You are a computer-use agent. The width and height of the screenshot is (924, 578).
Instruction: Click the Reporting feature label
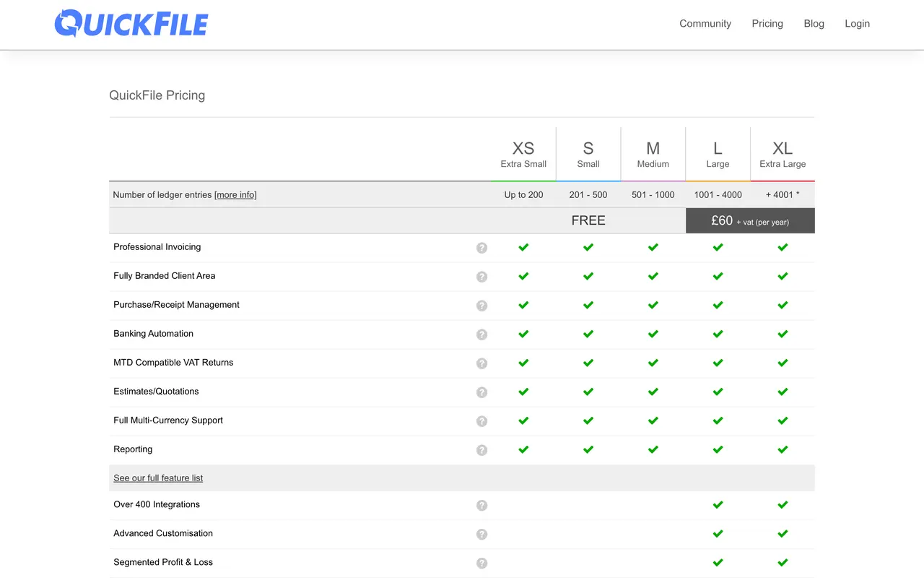pos(133,449)
